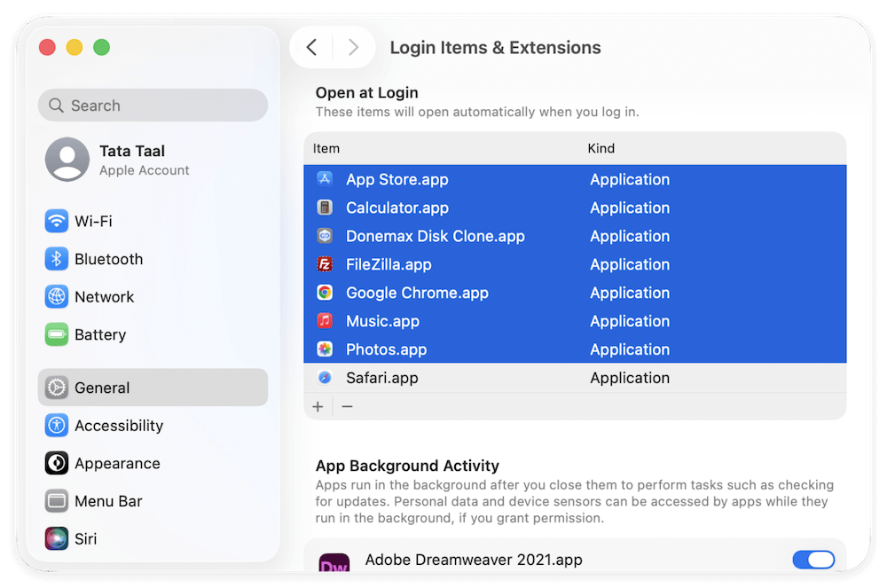Click the Siri icon in the sidebar
The width and height of the screenshot is (887, 588).
click(x=56, y=538)
